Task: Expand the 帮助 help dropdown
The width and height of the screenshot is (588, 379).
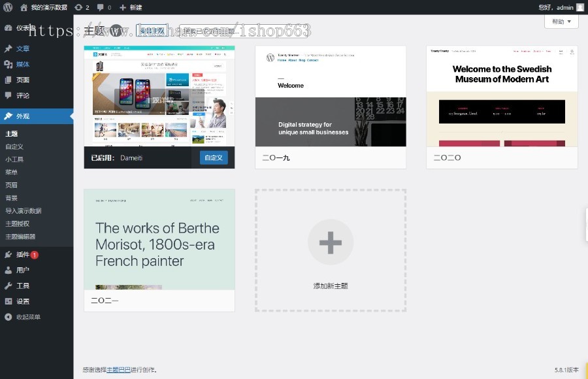Action: point(561,22)
